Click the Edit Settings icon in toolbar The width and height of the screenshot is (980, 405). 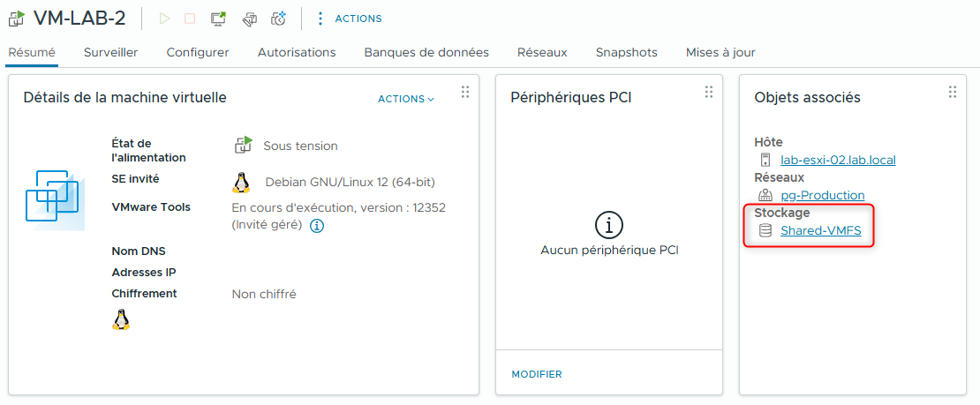[x=249, y=19]
